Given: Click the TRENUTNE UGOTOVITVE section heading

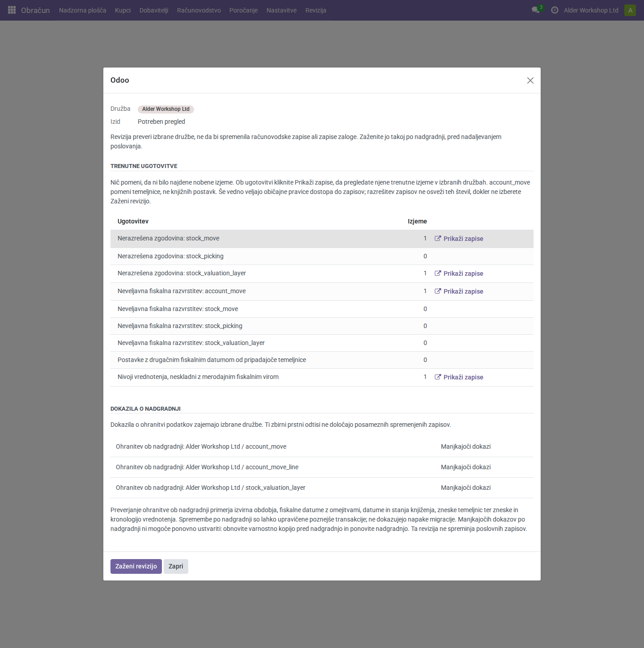Looking at the screenshot, I should point(144,166).
